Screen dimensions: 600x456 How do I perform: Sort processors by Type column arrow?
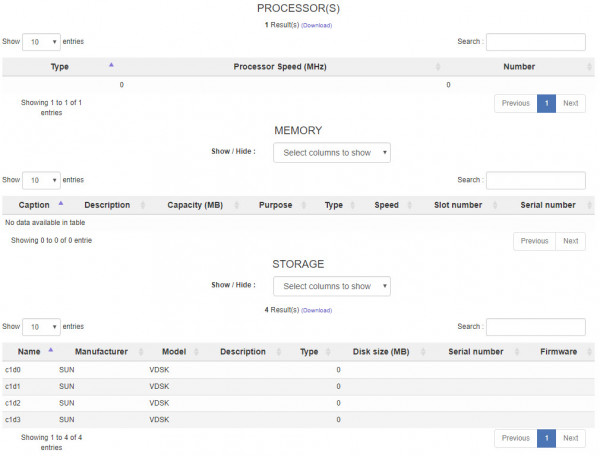pyautogui.click(x=111, y=65)
